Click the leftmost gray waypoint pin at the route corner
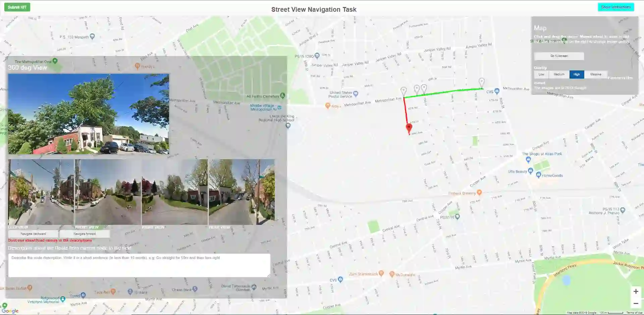The image size is (644, 315). 404,91
